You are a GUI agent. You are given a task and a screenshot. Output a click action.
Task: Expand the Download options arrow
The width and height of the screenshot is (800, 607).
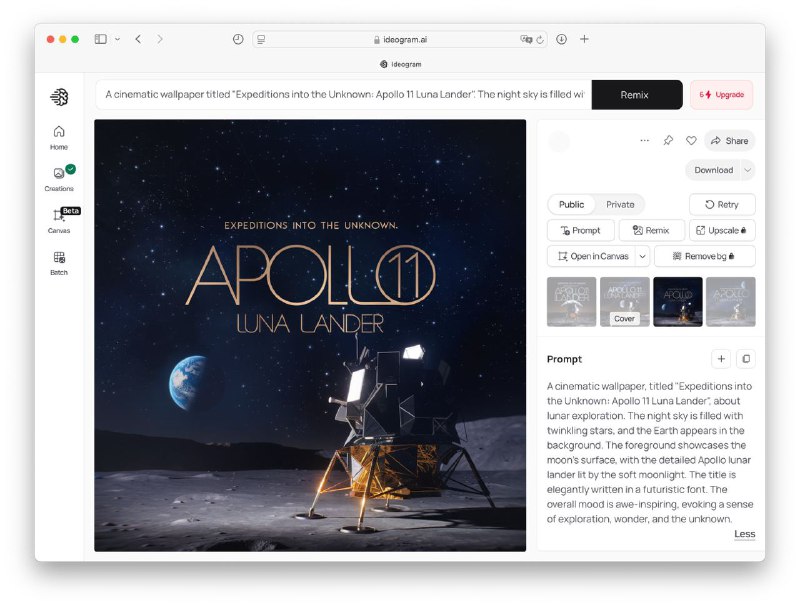(x=748, y=170)
